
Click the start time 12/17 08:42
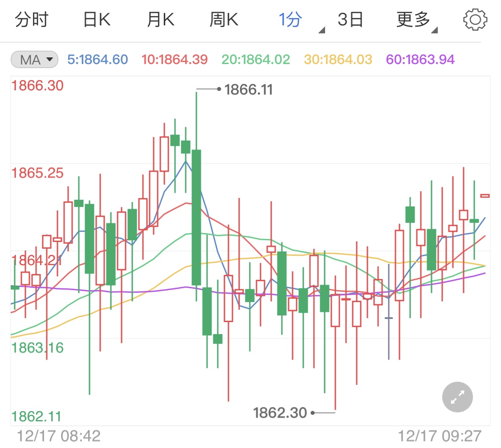tap(58, 436)
